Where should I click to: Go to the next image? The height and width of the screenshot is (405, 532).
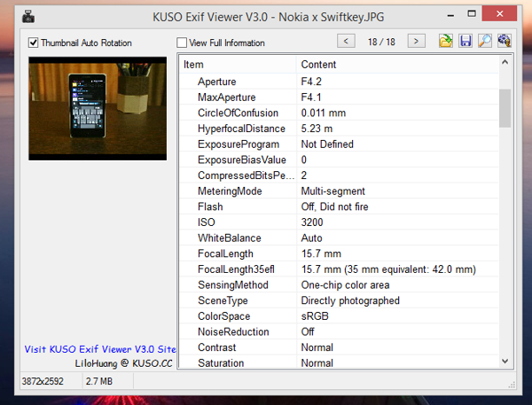coord(417,42)
